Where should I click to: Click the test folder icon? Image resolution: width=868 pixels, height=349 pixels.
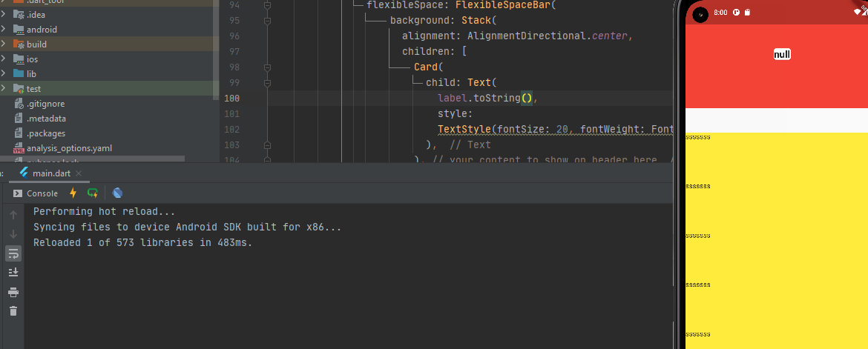click(x=19, y=88)
